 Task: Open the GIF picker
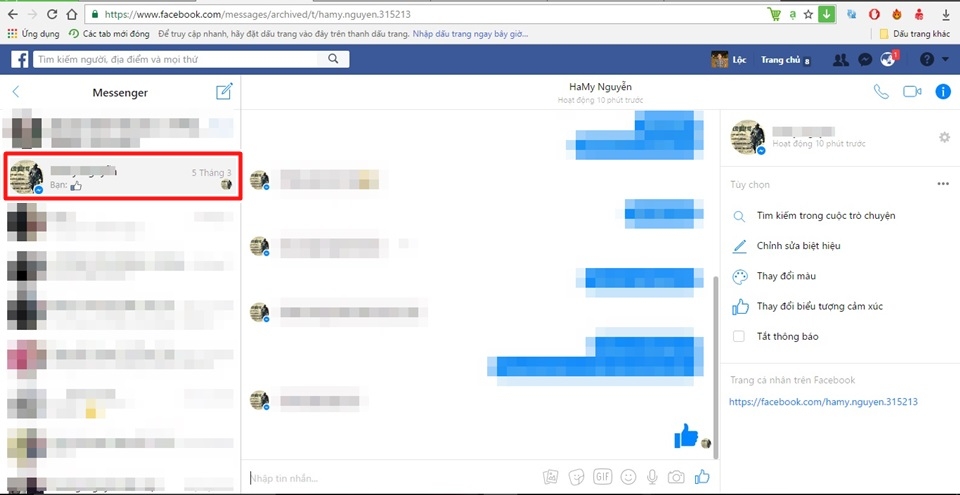pos(601,477)
